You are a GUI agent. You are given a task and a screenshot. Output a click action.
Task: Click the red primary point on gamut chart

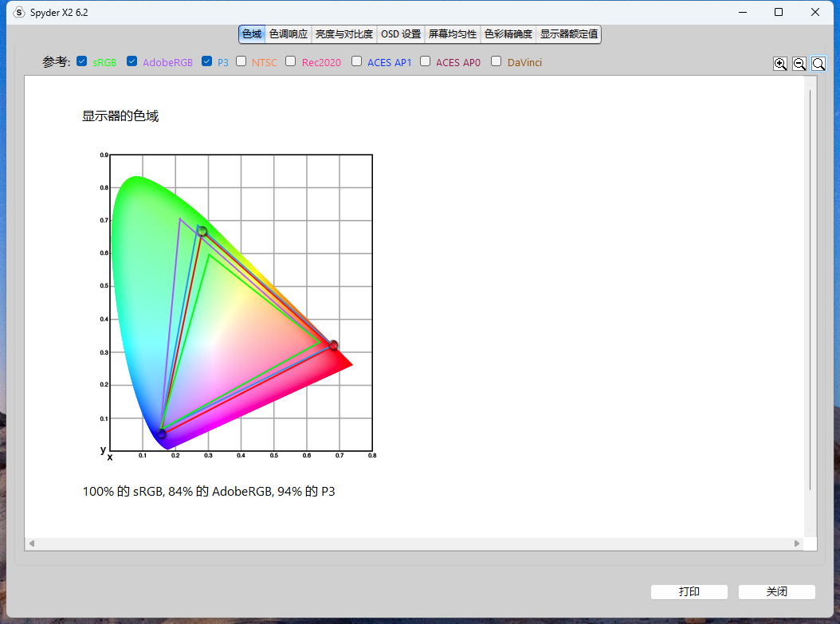click(333, 345)
